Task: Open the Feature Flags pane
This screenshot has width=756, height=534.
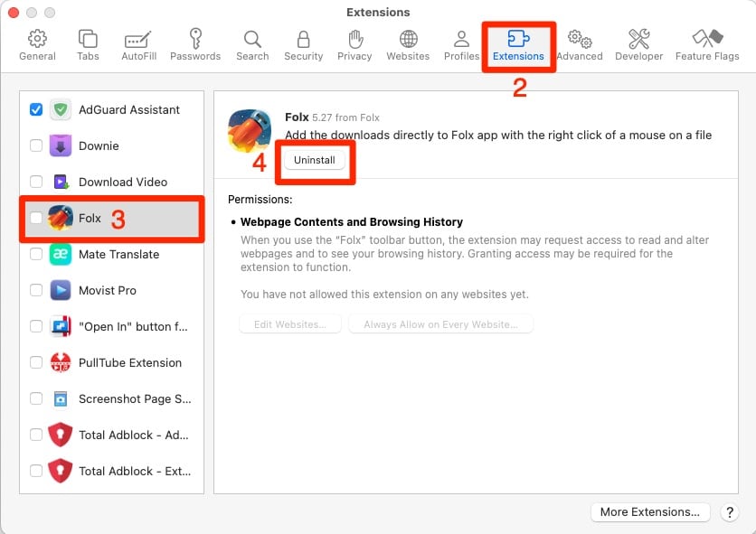Action: [707, 45]
